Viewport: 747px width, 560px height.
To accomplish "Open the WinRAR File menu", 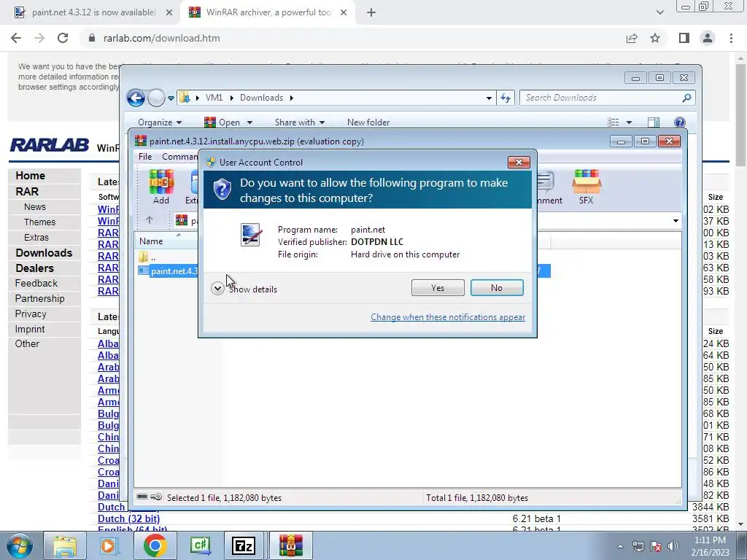I will click(x=145, y=157).
